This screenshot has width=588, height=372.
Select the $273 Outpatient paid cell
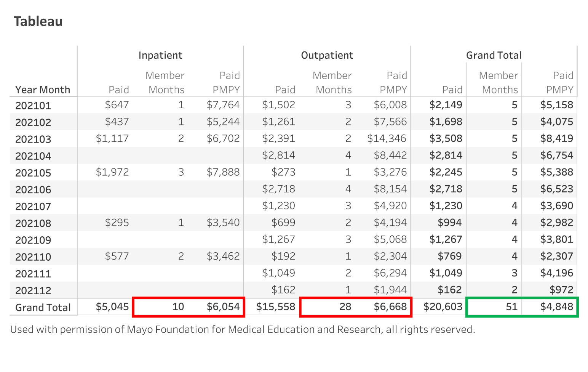[283, 172]
